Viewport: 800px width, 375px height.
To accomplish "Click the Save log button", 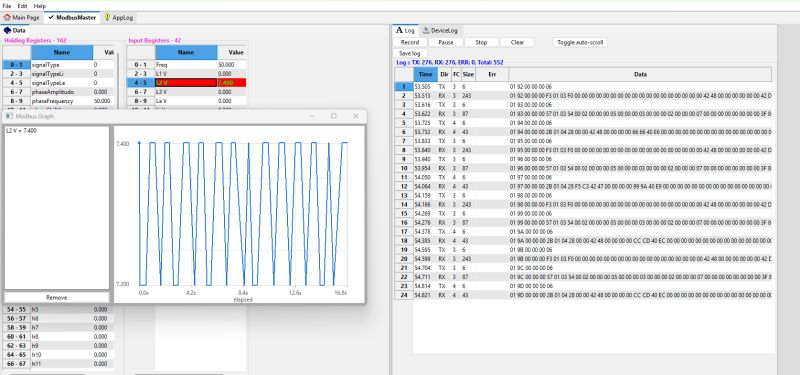I will pyautogui.click(x=410, y=53).
